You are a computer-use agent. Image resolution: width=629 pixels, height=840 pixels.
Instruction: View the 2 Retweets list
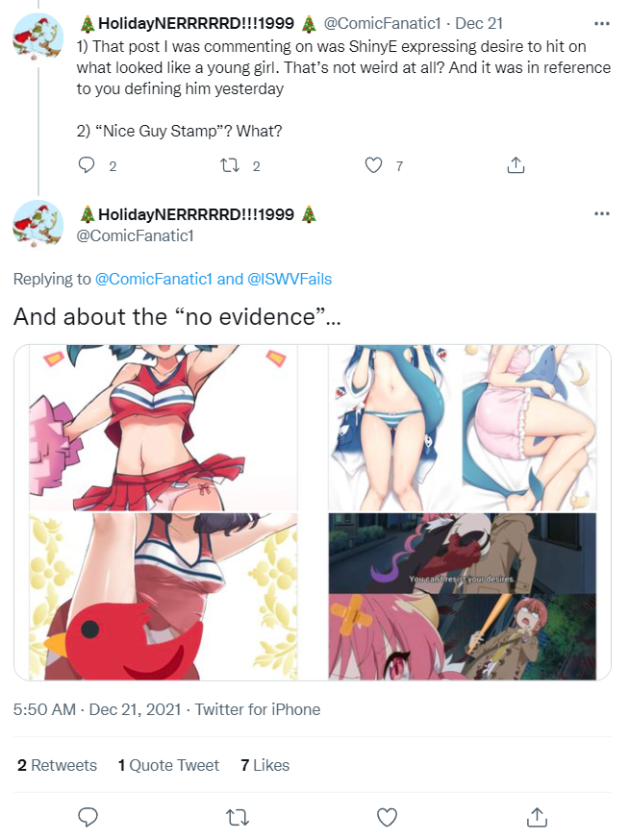pyautogui.click(x=57, y=765)
